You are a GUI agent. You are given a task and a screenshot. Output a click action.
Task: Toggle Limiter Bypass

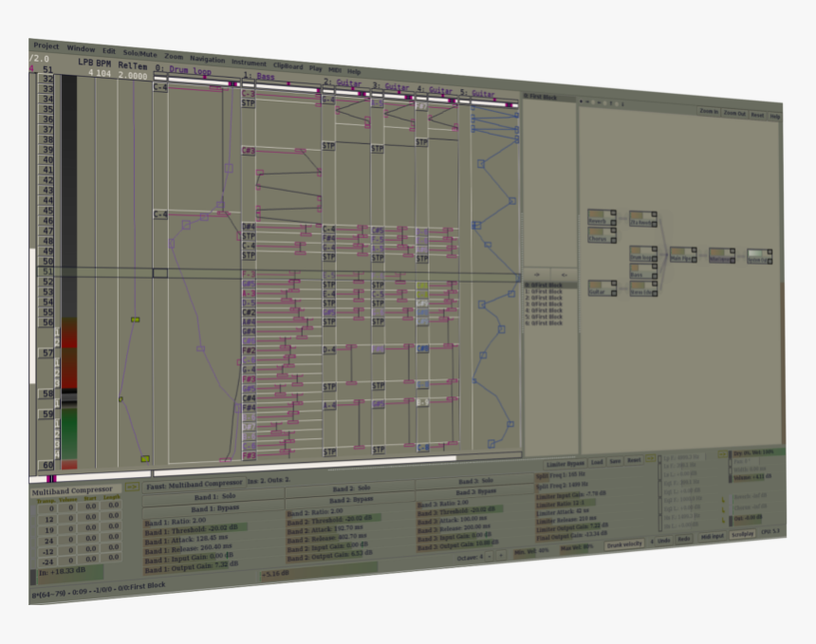tap(566, 464)
